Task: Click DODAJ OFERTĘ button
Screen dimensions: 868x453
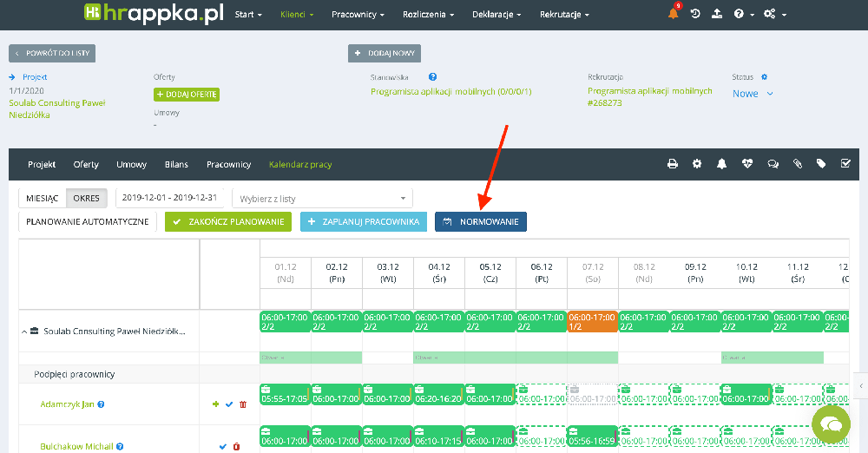Action: (x=187, y=94)
